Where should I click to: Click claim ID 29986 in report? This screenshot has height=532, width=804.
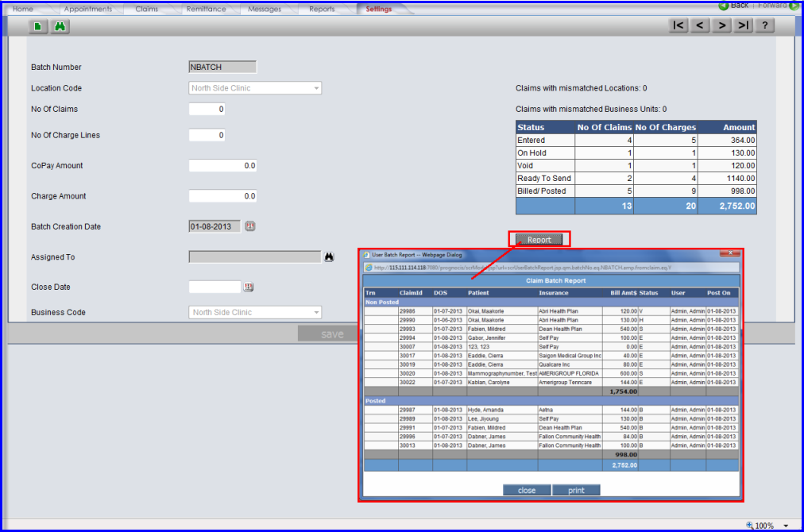point(407,311)
